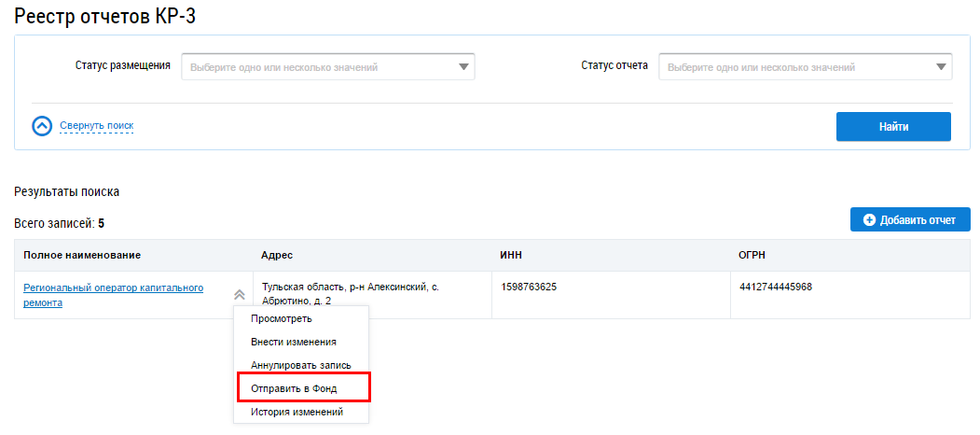Open История изменений from the menu

[x=297, y=412]
